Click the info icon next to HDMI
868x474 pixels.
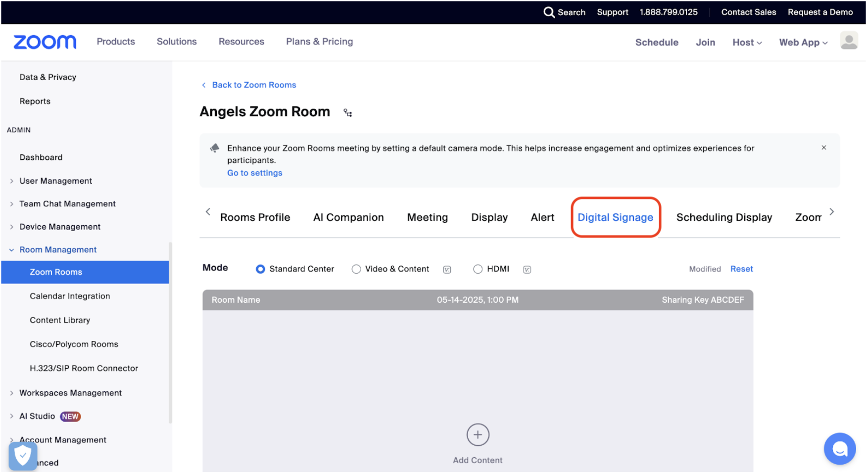pos(527,270)
